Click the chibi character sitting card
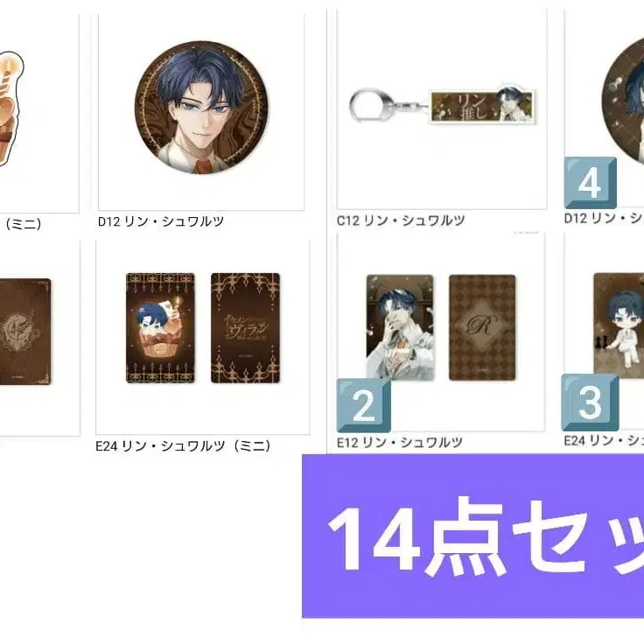The width and height of the screenshot is (644, 644). (619, 325)
